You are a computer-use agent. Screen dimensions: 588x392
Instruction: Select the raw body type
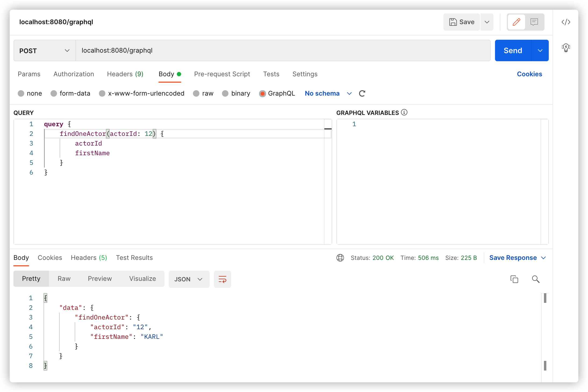tap(196, 93)
